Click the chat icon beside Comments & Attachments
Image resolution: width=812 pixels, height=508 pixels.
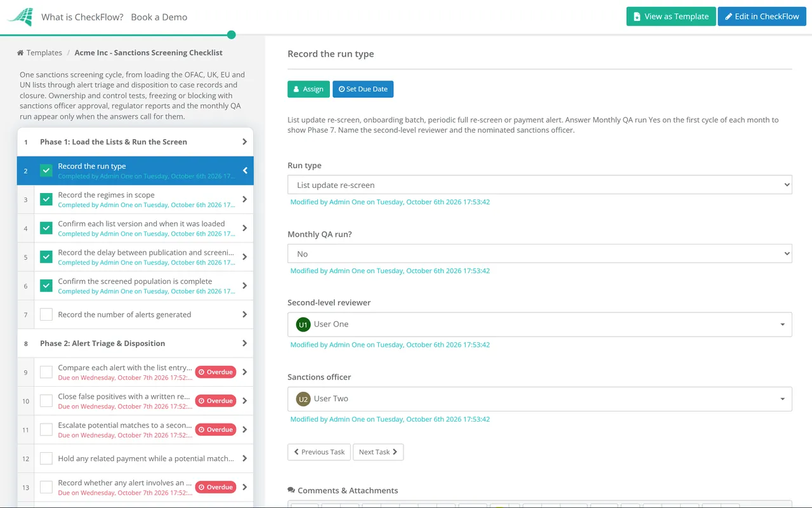coord(291,490)
